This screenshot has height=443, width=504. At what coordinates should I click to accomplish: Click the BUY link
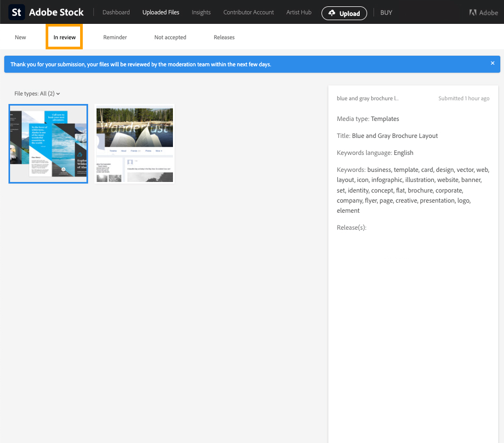coord(386,12)
